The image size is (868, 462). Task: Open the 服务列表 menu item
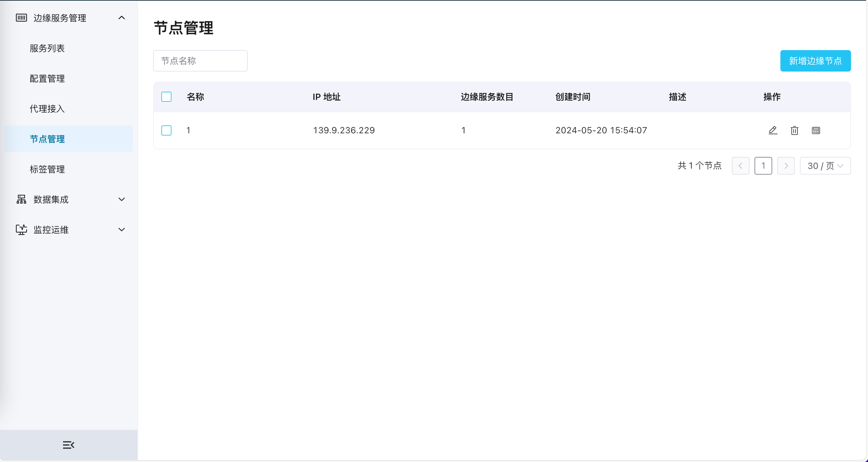47,48
